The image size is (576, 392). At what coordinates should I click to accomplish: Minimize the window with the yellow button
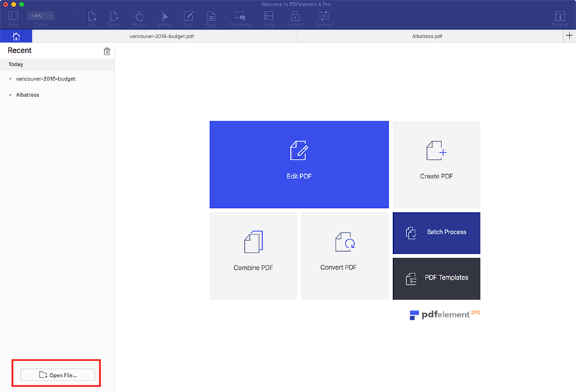(x=14, y=4)
